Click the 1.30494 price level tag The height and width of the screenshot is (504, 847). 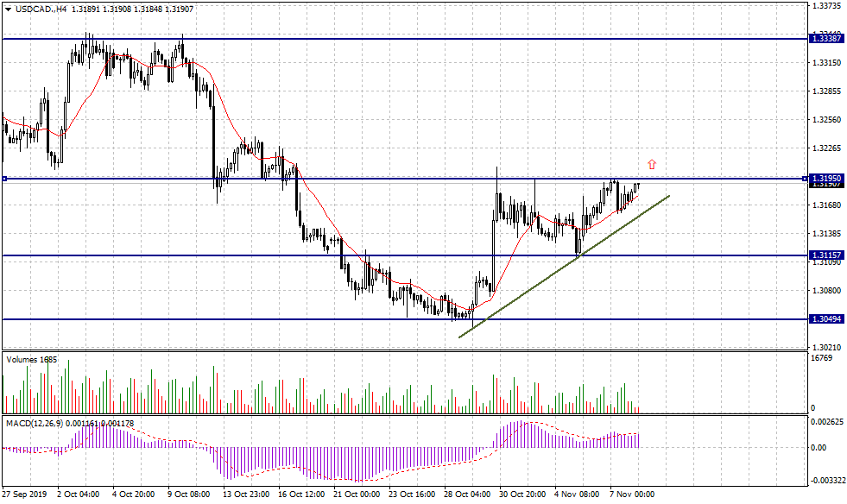coord(828,319)
